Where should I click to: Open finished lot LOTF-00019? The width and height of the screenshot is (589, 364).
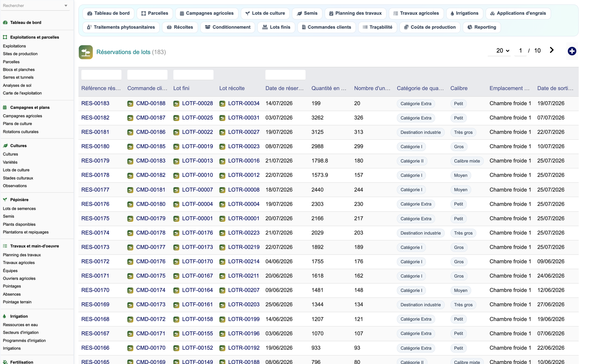click(x=197, y=146)
